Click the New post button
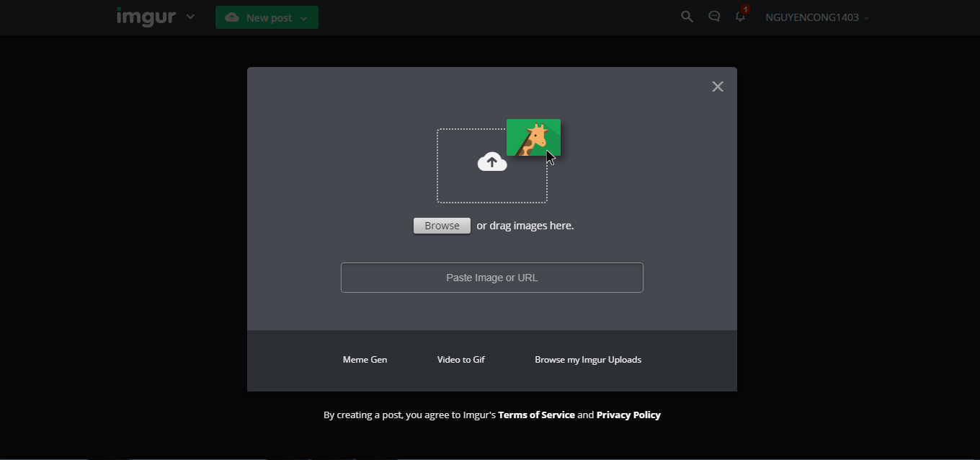 coord(267,17)
